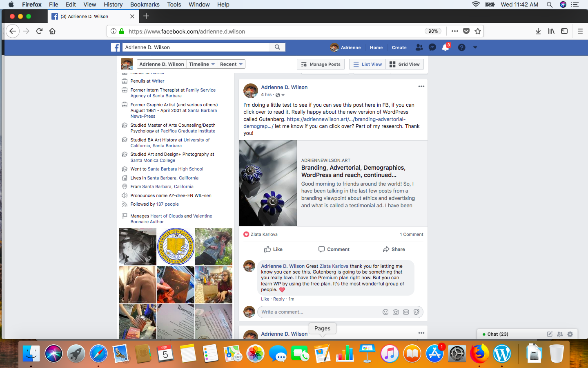The height and width of the screenshot is (368, 588).
Task: Open the Help question mark icon
Action: pos(461,47)
